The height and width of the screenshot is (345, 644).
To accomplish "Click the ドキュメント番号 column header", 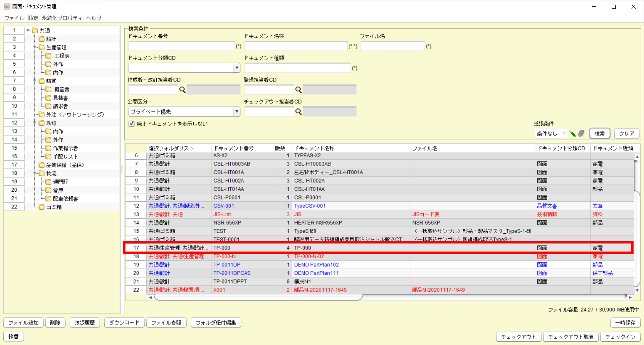I will coord(242,148).
